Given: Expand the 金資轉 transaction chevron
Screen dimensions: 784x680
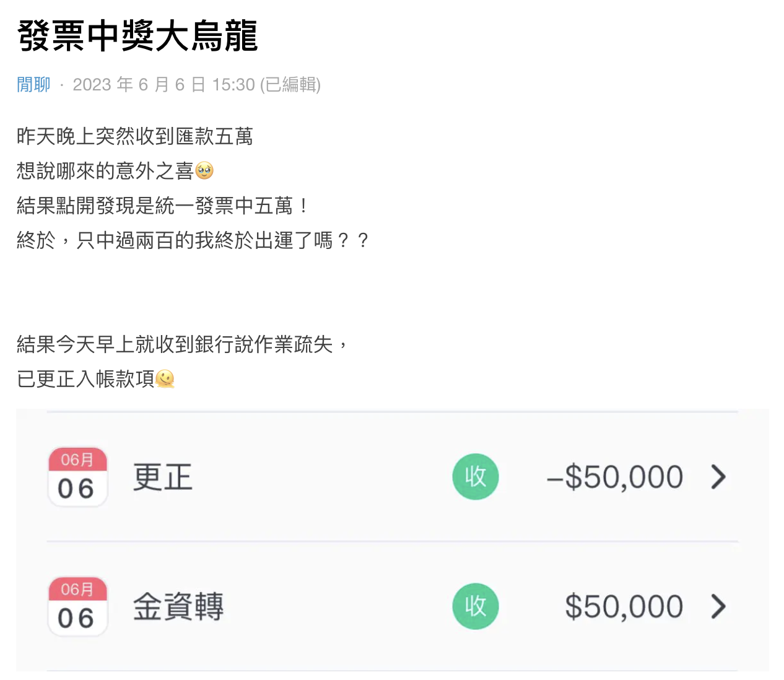Looking at the screenshot, I should point(718,606).
